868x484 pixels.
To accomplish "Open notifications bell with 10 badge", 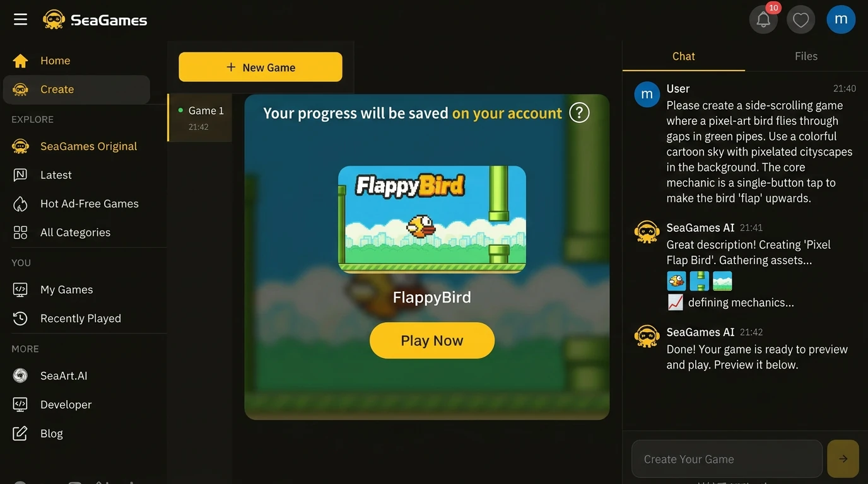I will [763, 20].
